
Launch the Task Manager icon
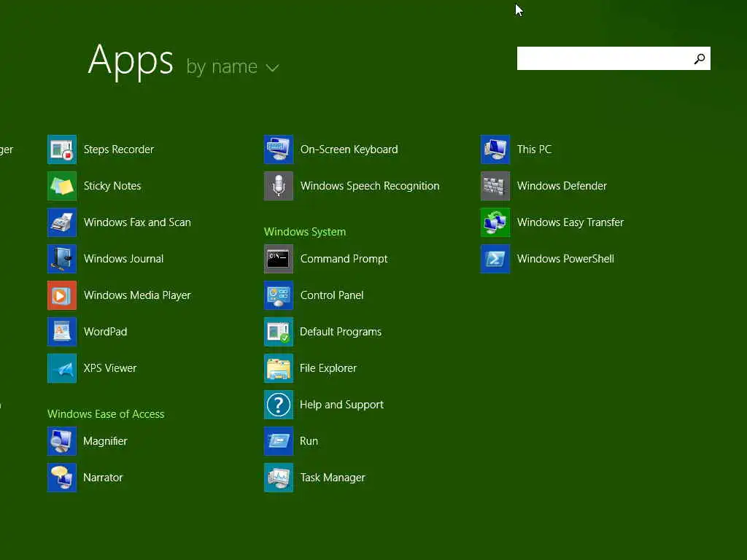tap(279, 478)
